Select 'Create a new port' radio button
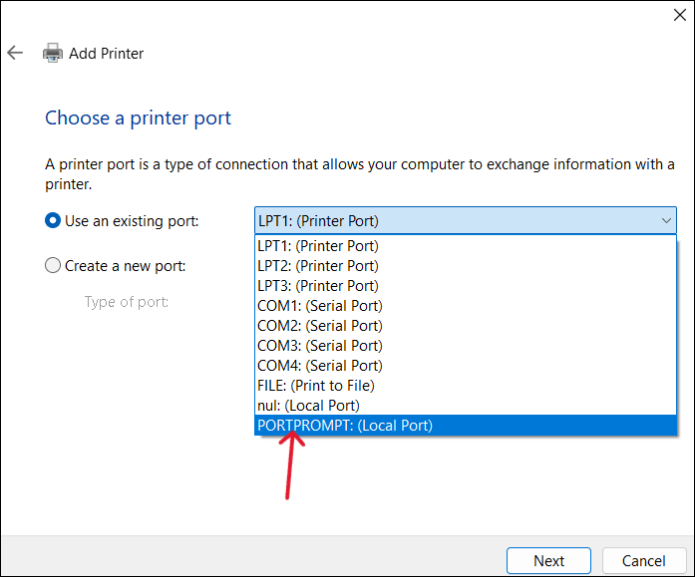Screen dimensions: 695x577 click(x=53, y=266)
